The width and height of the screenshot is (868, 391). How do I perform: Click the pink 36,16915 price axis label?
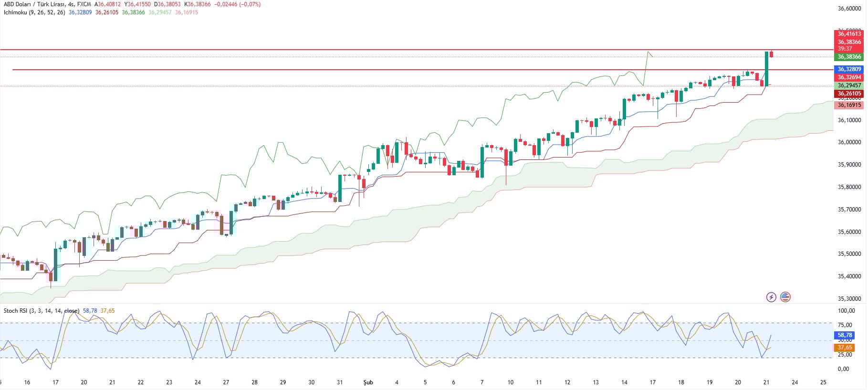(x=849, y=105)
